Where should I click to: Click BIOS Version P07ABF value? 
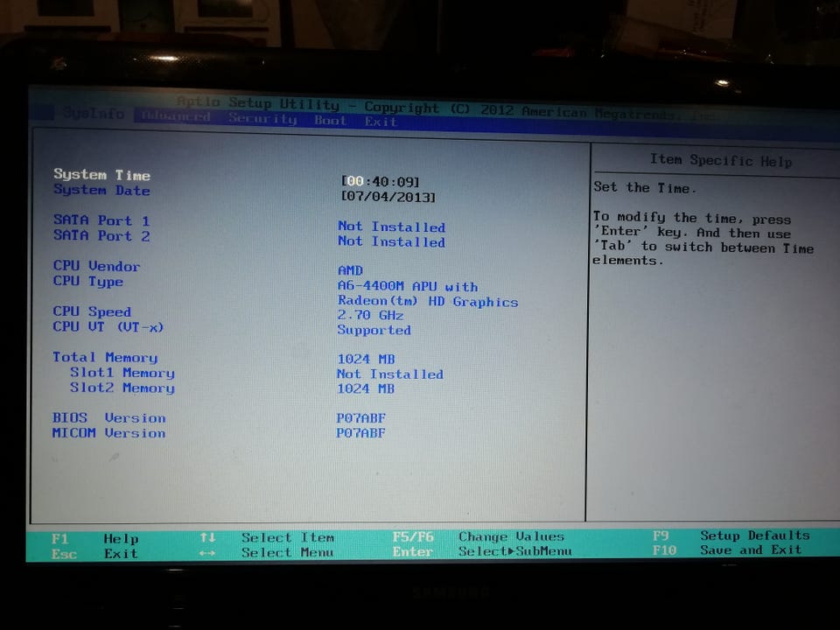click(361, 418)
